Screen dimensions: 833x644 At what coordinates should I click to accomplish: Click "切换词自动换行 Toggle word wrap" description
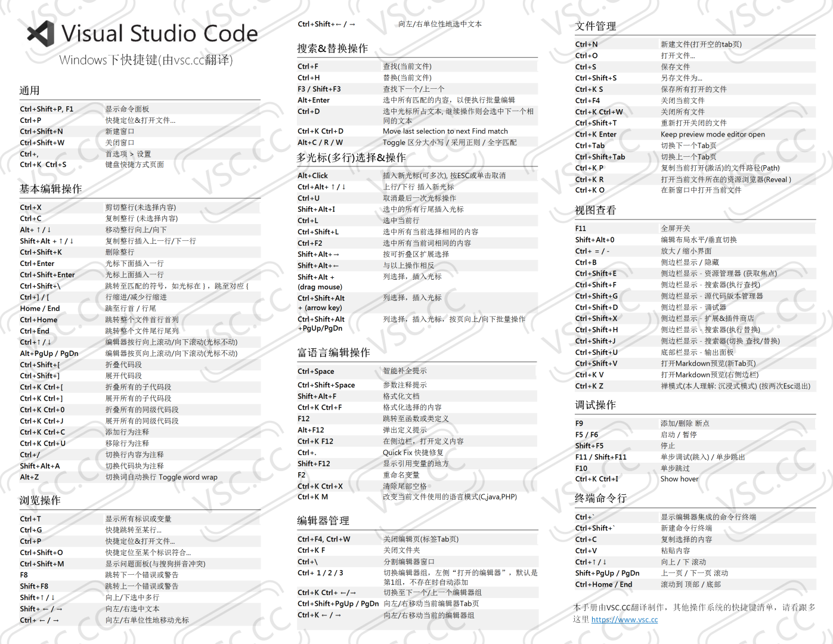[x=162, y=477]
